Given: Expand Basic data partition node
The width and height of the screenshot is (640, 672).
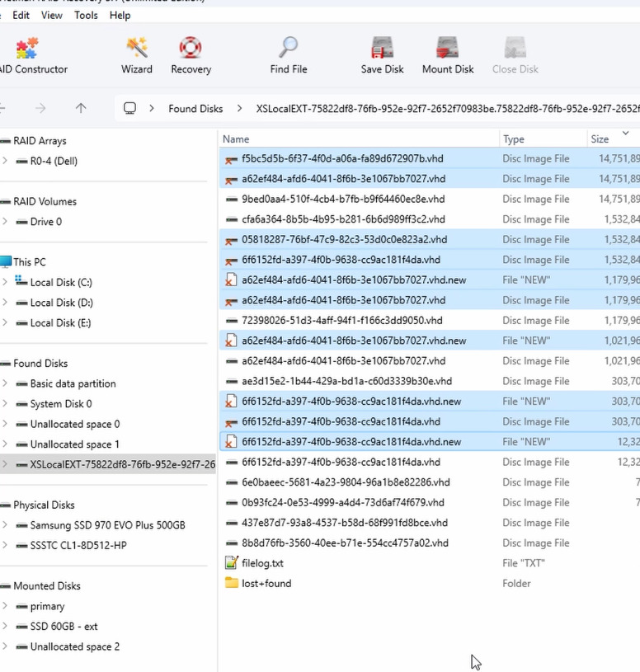Looking at the screenshot, I should [x=5, y=383].
